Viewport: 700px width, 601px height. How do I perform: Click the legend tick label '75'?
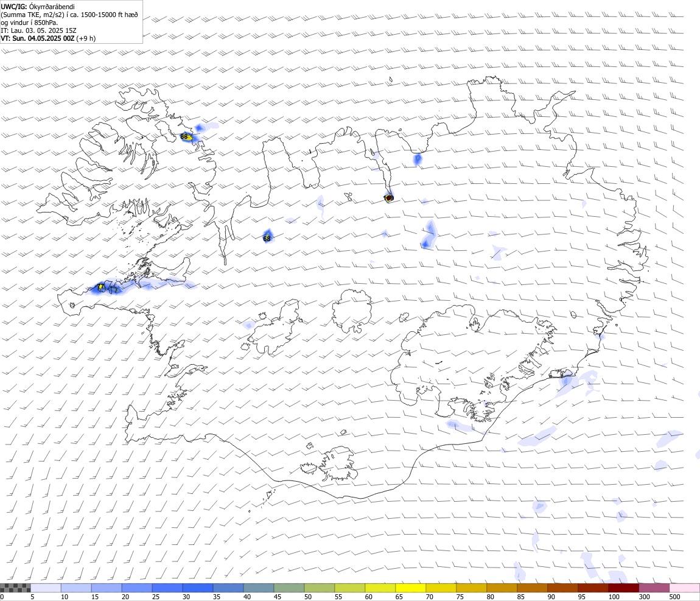click(460, 597)
